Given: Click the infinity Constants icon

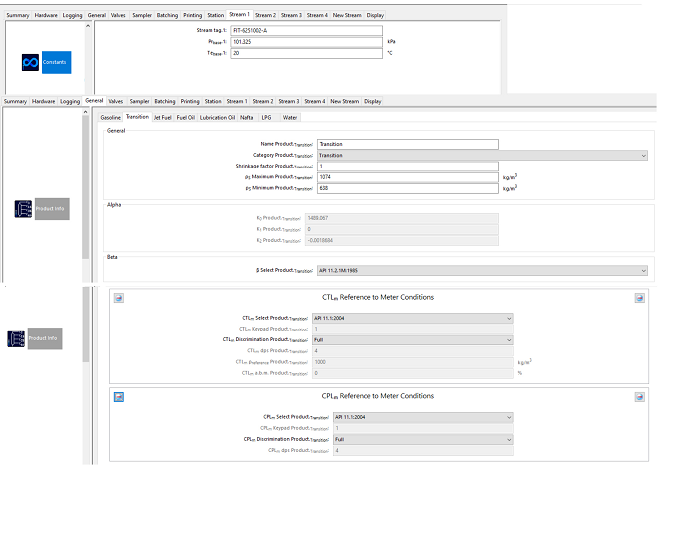Looking at the screenshot, I should click(x=30, y=62).
